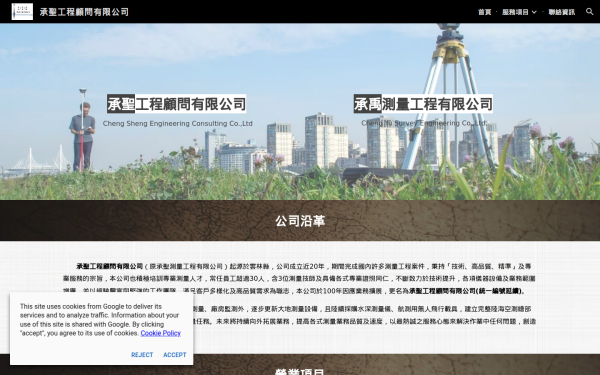This screenshot has height=375, width=600.
Task: Accept cookies with the ACCEPT button
Action: point(175,355)
